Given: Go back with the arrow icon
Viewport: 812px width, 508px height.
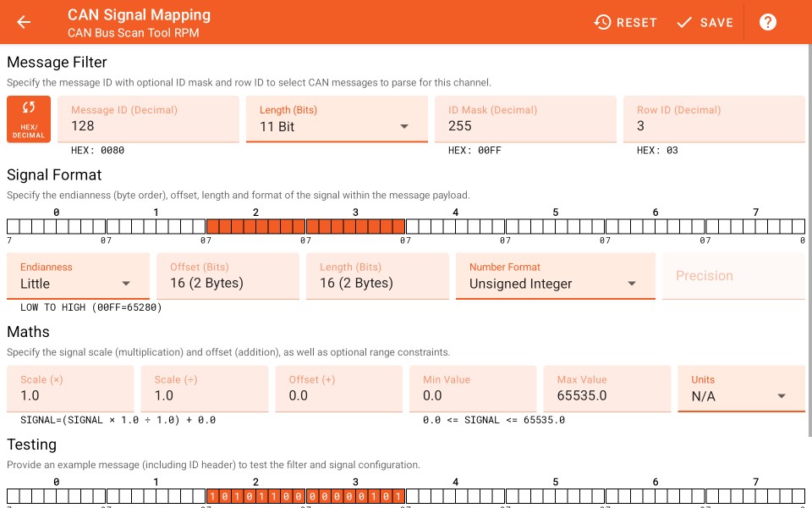Looking at the screenshot, I should pos(24,22).
